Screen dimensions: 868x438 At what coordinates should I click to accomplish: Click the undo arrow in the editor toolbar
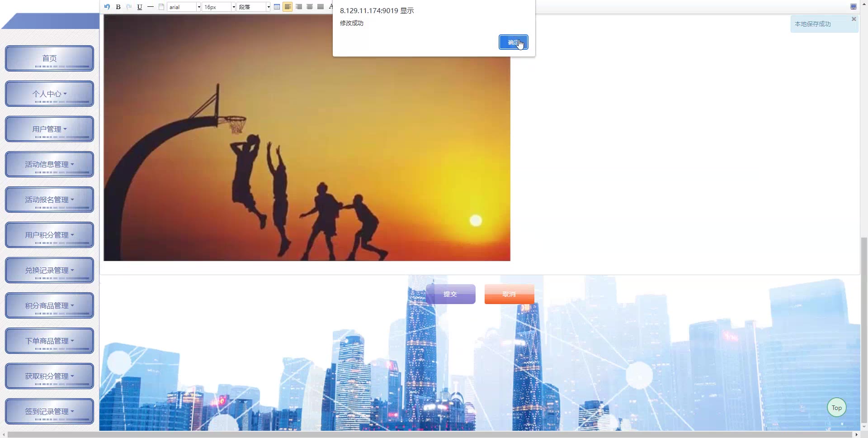coord(107,7)
